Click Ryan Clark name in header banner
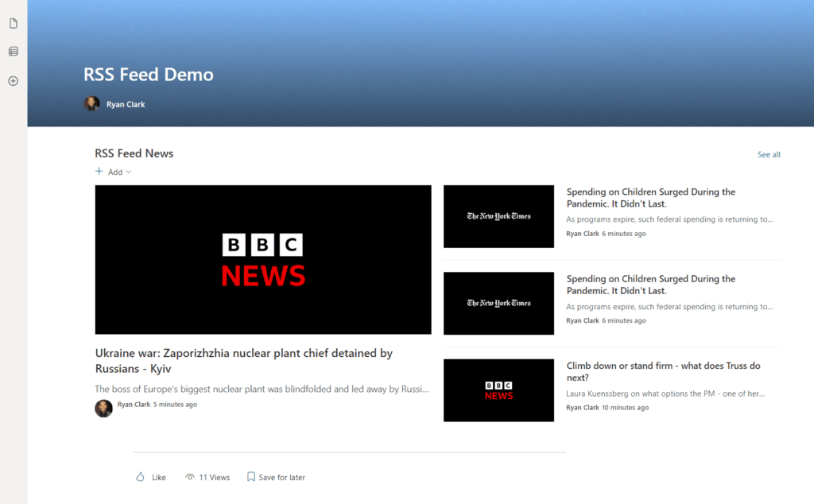 126,104
